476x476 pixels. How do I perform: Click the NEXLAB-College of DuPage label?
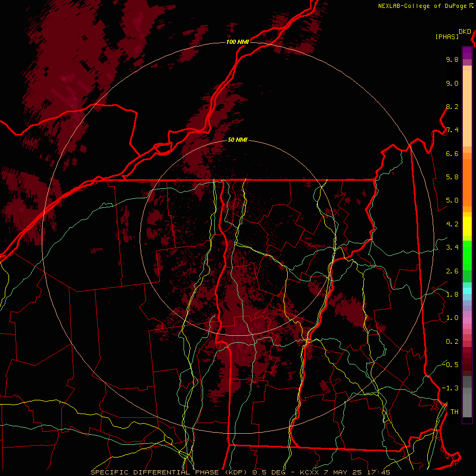click(422, 6)
